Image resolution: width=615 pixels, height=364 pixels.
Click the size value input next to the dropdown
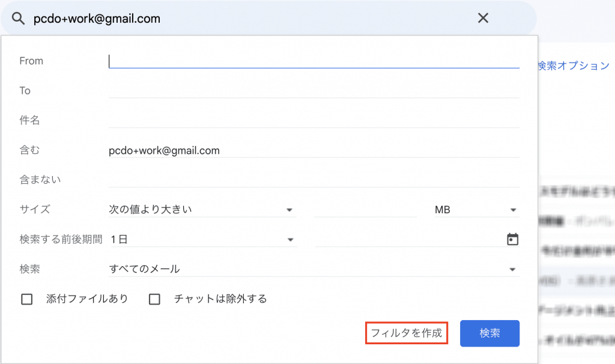(x=366, y=209)
